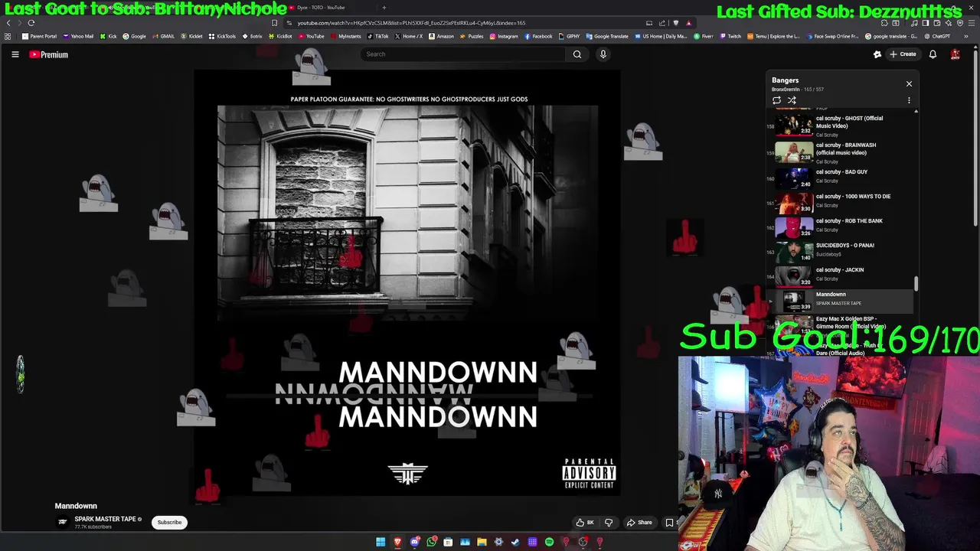Open apps grid bookmark bar icon
Viewport: 980px width, 551px height.
[x=8, y=36]
